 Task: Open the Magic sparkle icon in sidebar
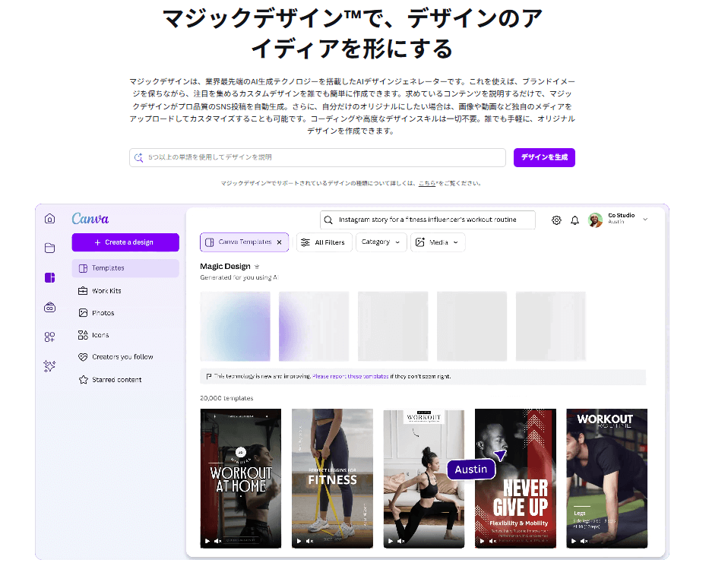point(49,366)
